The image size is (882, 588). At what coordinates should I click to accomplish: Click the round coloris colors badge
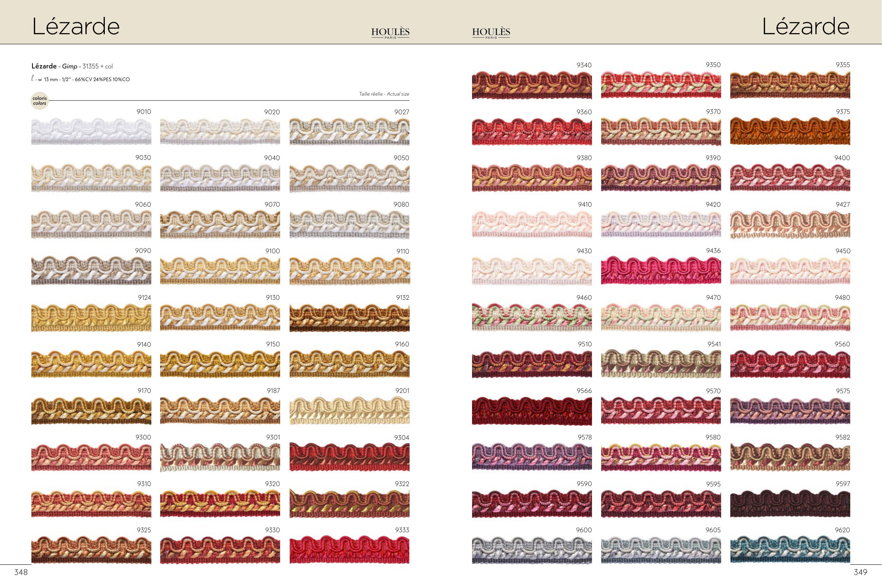tap(40, 101)
